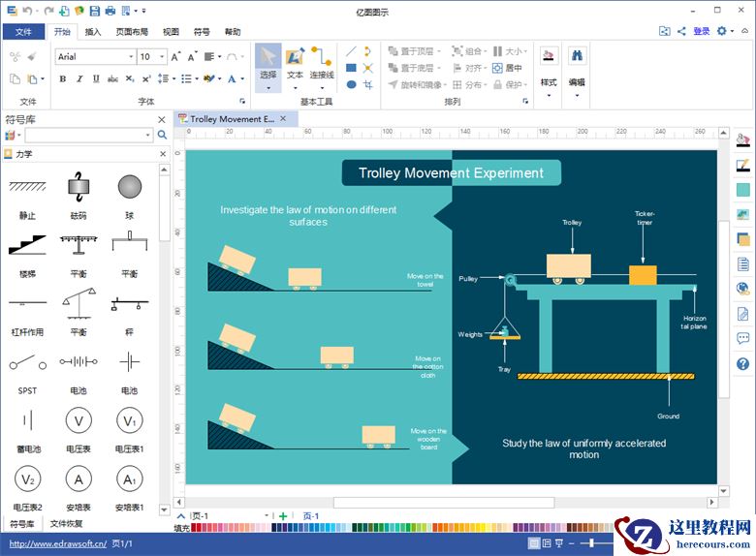Activate the 文本 text tool
The height and width of the screenshot is (556, 756).
coord(295,68)
